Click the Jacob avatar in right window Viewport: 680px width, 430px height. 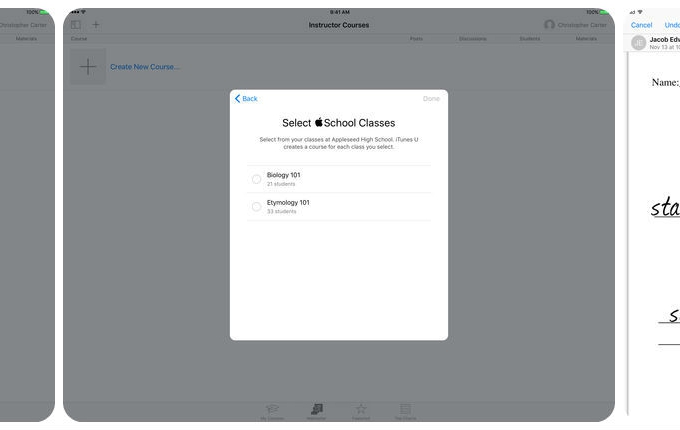(638, 43)
